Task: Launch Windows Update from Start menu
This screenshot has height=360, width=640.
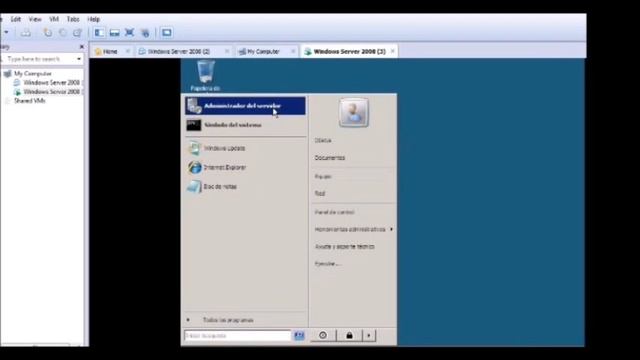Action: (245, 148)
